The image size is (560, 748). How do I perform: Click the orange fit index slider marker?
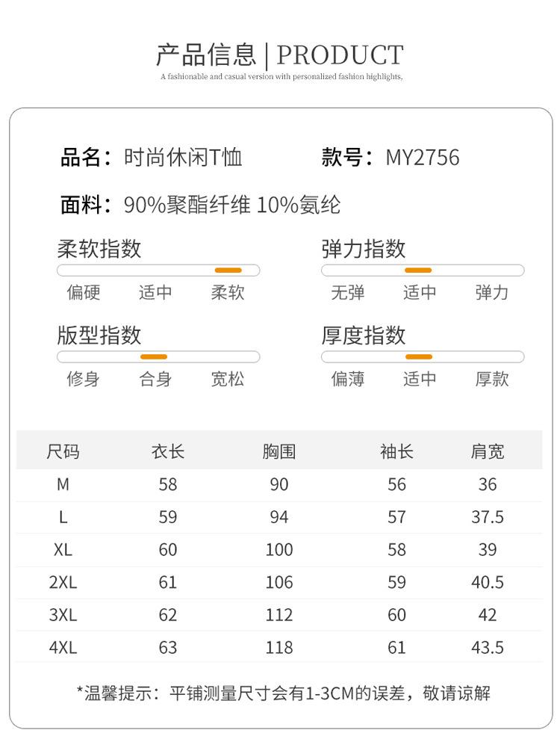[154, 357]
